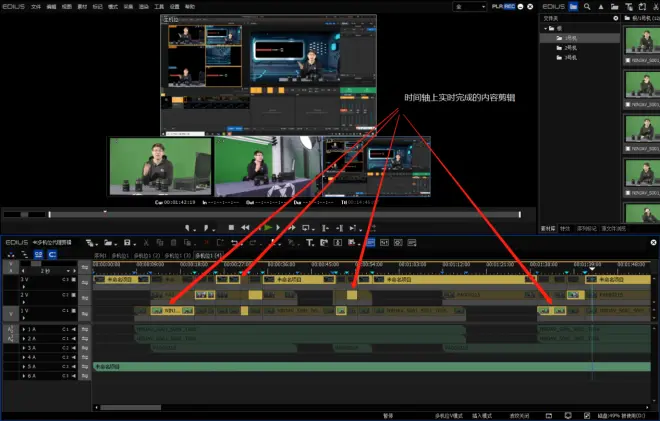Click the preview position scrub bar

285,214
